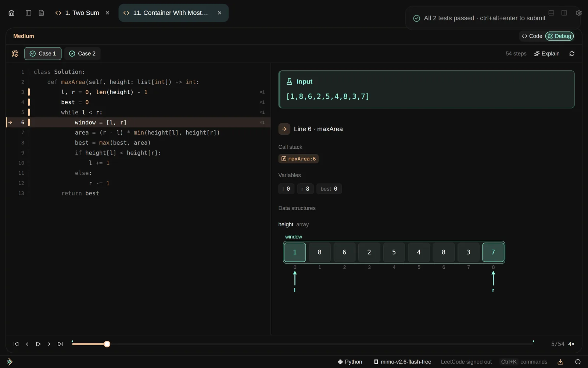Viewport: 588px width, 368px height.
Task: Click the app logo icon at bottom-left
Action: point(10,362)
